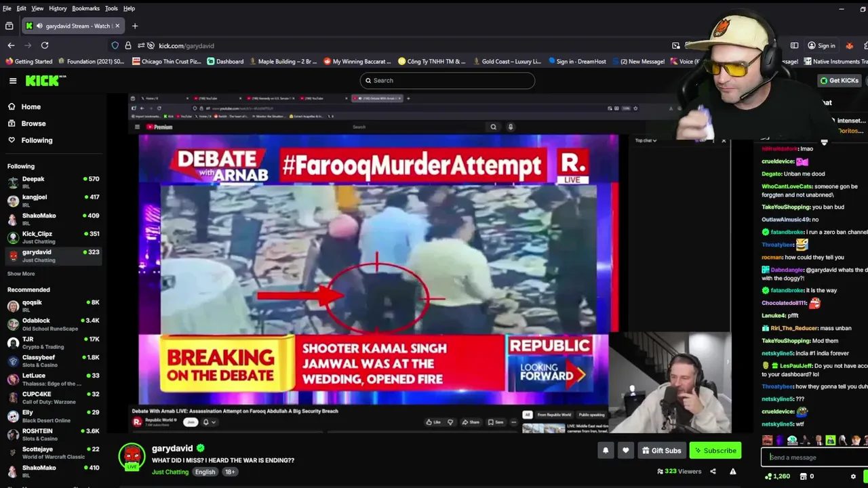The image size is (868, 488).
Task: Toggle Firefox sidebar icon
Action: (x=794, y=45)
